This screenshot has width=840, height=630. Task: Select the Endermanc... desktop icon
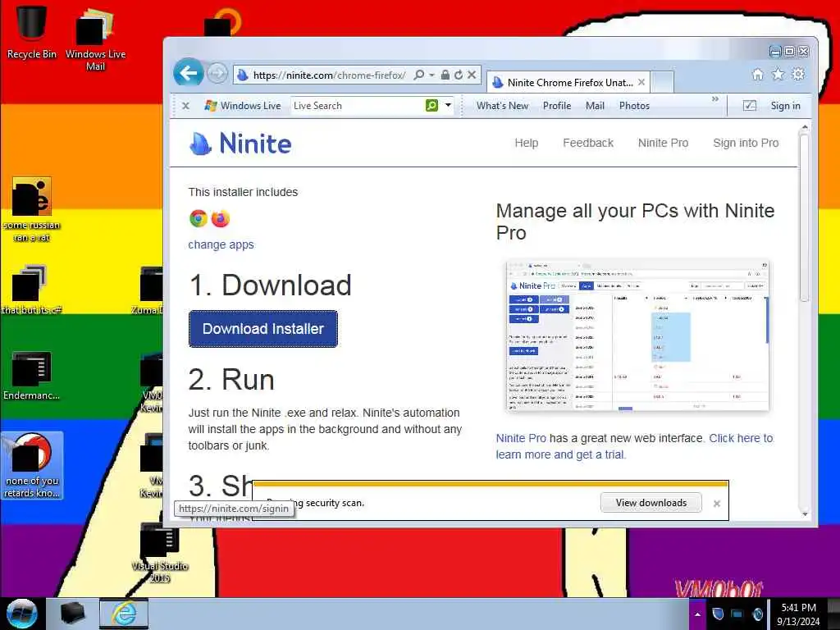(x=32, y=376)
